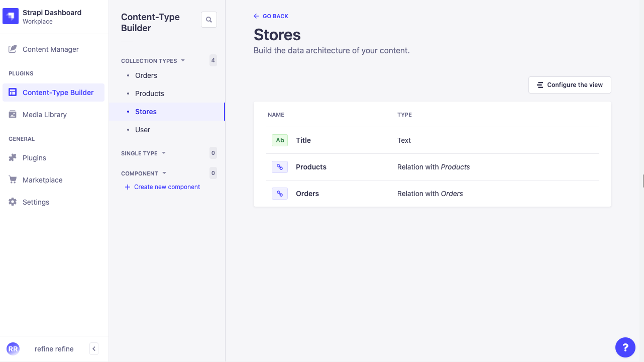Image resolution: width=644 pixels, height=362 pixels.
Task: Open the Content-Type Builder search icon
Action: (x=208, y=19)
